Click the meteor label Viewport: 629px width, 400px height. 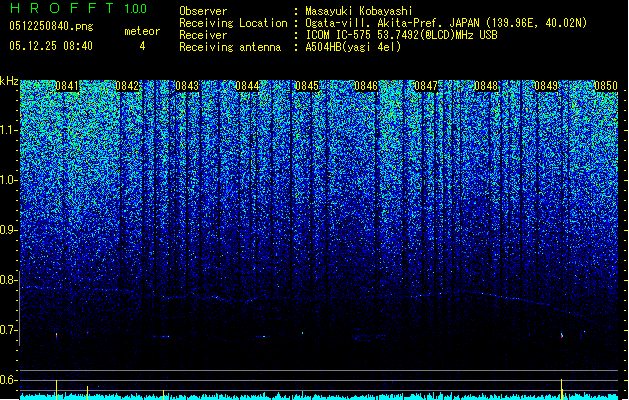(142, 31)
